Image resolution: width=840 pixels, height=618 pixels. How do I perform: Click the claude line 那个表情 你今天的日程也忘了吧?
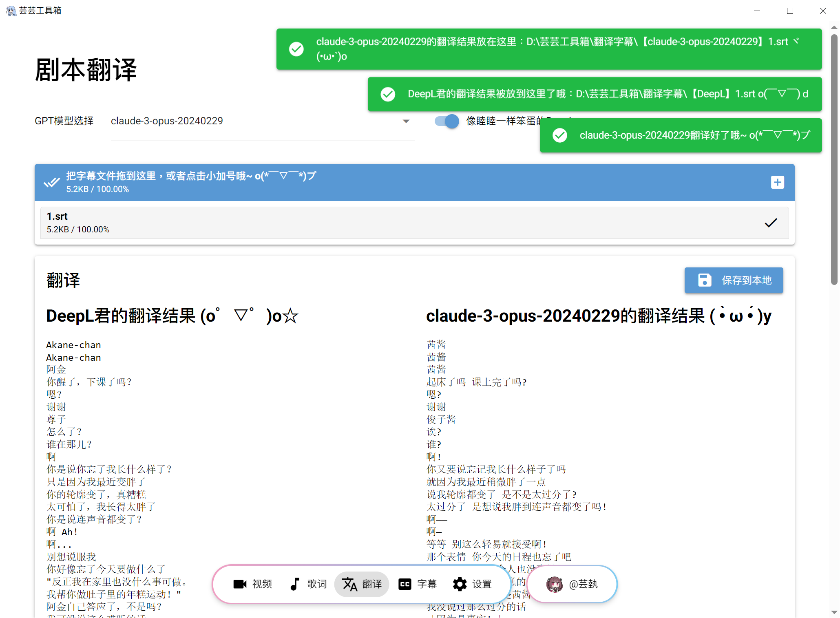click(499, 557)
